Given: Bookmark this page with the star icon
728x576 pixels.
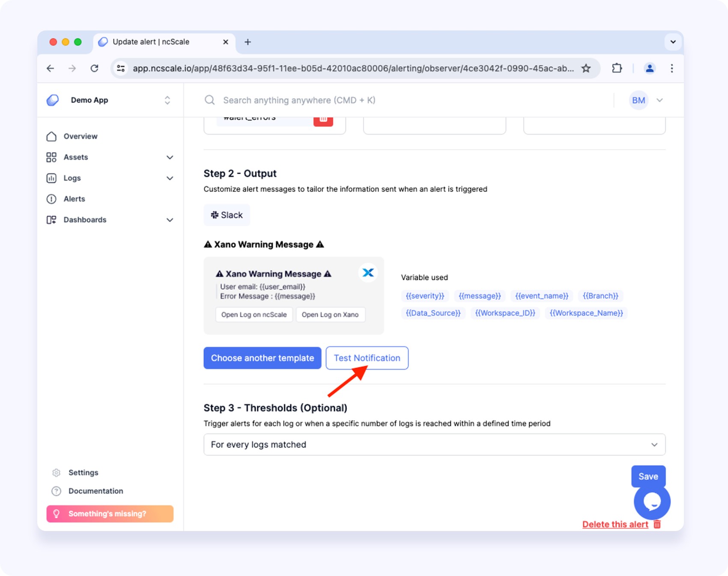Looking at the screenshot, I should pos(586,68).
